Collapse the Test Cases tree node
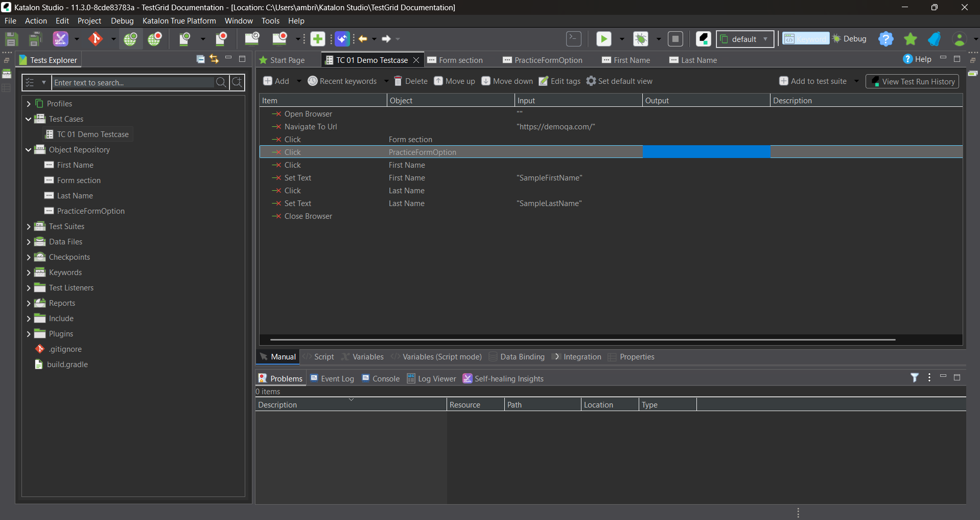980x520 pixels. point(29,119)
